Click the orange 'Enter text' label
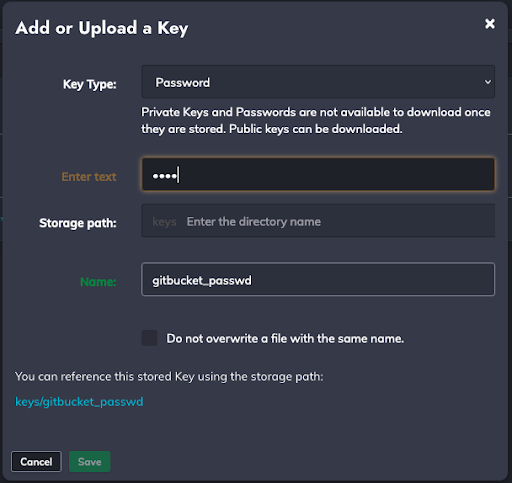Image resolution: width=512 pixels, height=483 pixels. click(x=89, y=177)
